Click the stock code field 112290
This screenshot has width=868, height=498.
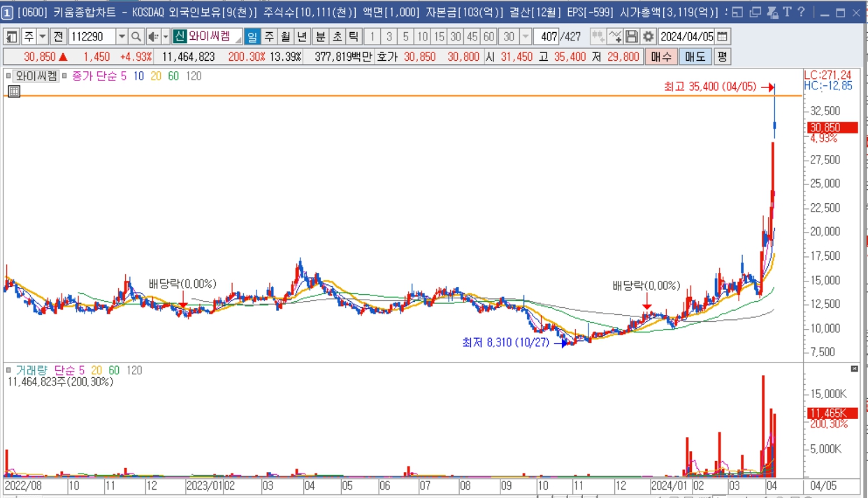92,37
